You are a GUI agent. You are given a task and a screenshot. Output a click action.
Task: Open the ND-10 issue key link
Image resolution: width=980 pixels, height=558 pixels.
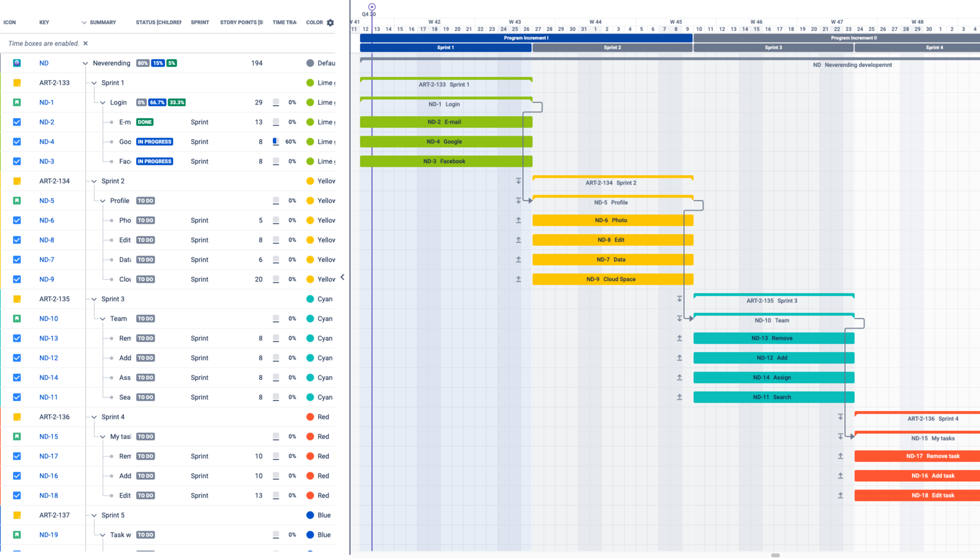[x=48, y=318]
